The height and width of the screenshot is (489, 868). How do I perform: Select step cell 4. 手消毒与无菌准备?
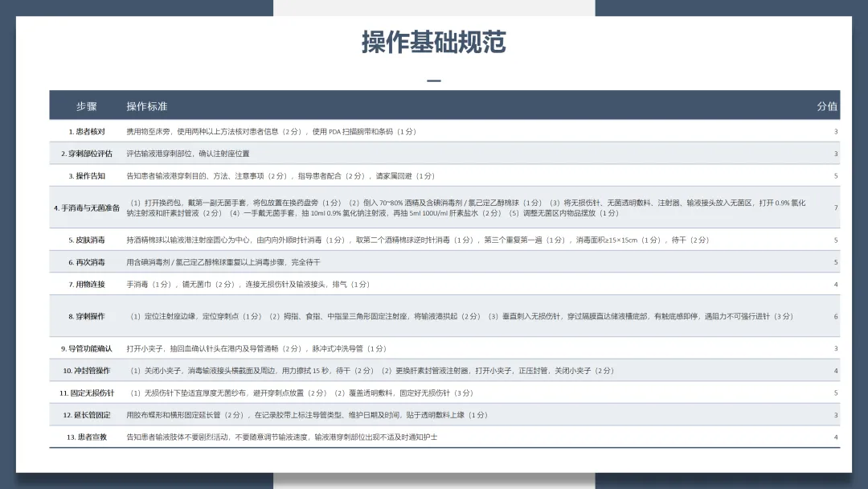pyautogui.click(x=86, y=208)
